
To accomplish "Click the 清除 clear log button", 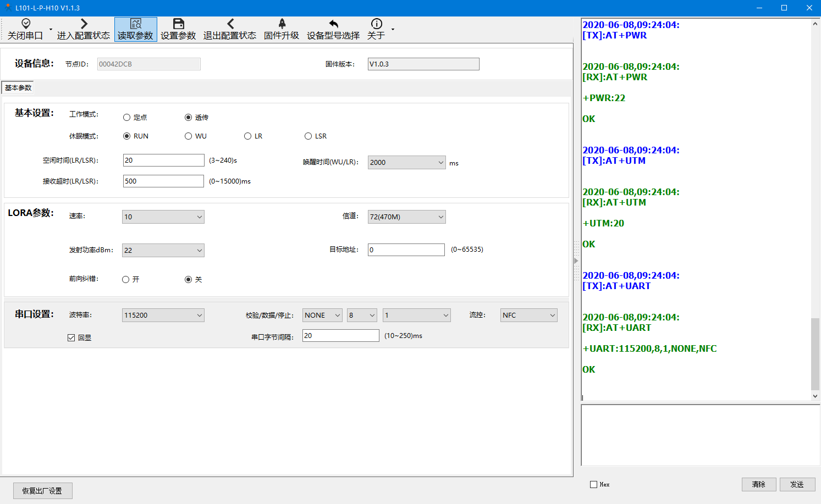I will tap(759, 484).
